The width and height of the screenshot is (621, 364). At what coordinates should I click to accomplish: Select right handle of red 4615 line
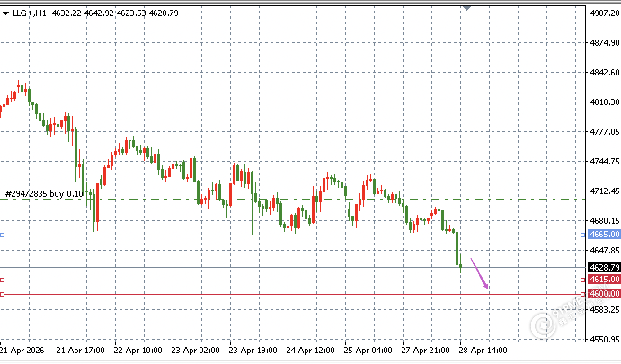pyautogui.click(x=583, y=280)
